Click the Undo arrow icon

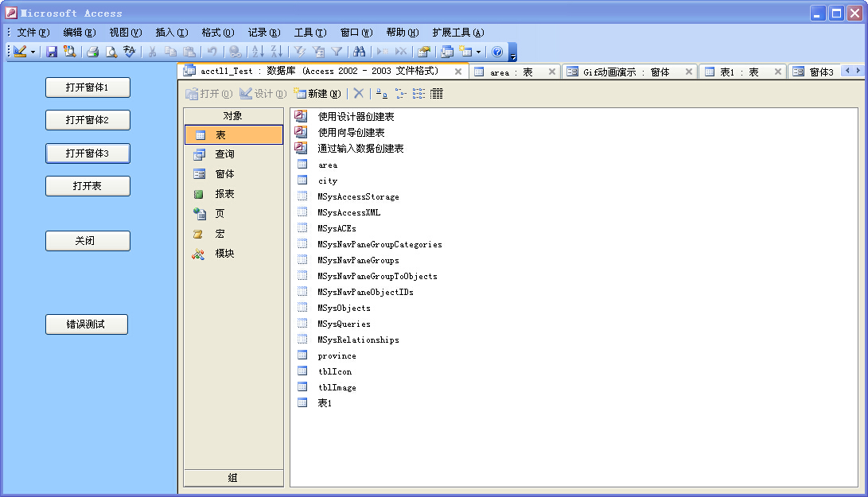tap(212, 52)
